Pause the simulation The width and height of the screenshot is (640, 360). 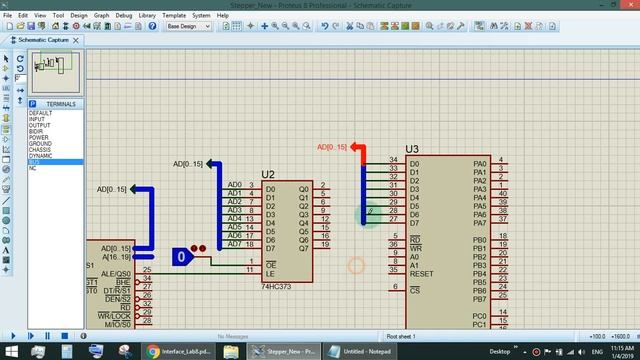coord(47,336)
